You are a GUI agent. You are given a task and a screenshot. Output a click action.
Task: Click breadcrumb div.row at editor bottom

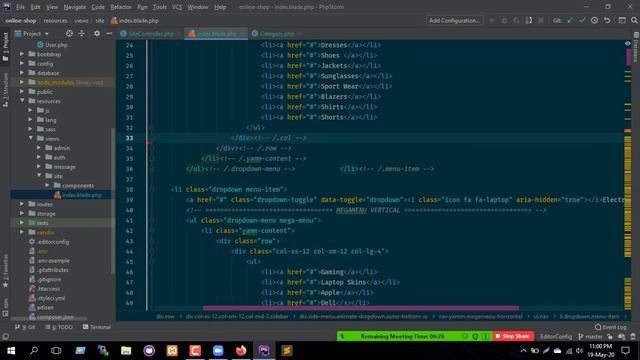(165, 316)
